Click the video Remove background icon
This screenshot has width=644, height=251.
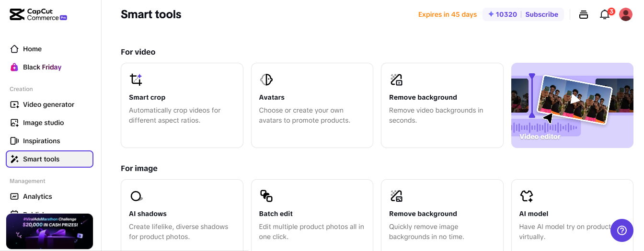396,80
